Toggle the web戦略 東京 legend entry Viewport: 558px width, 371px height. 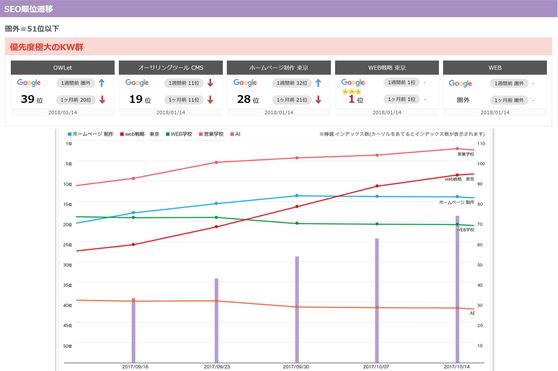coord(140,134)
